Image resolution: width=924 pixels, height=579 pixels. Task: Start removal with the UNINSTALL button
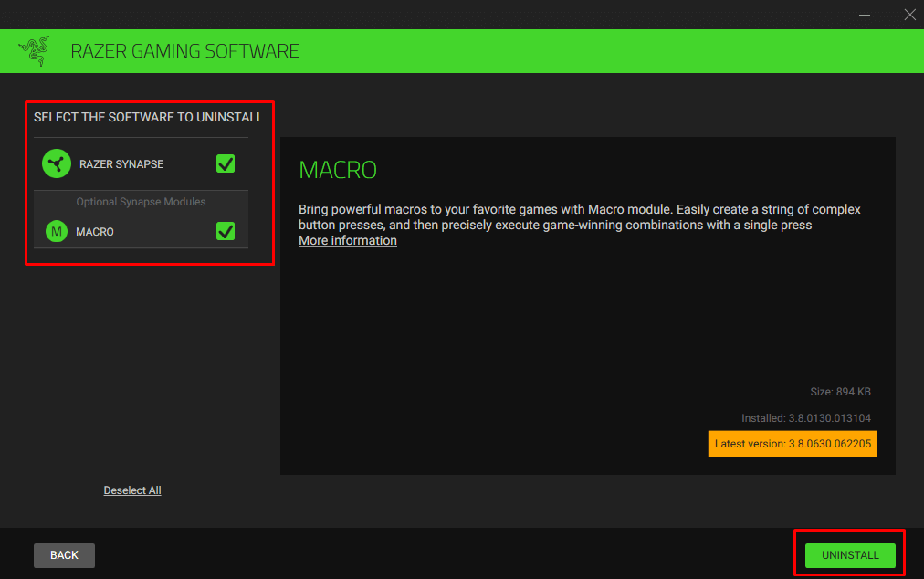coord(850,555)
